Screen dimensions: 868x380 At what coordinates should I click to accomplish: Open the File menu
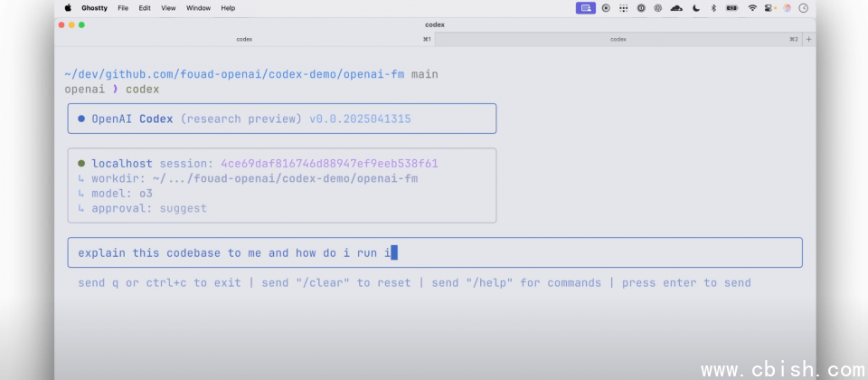pyautogui.click(x=123, y=8)
